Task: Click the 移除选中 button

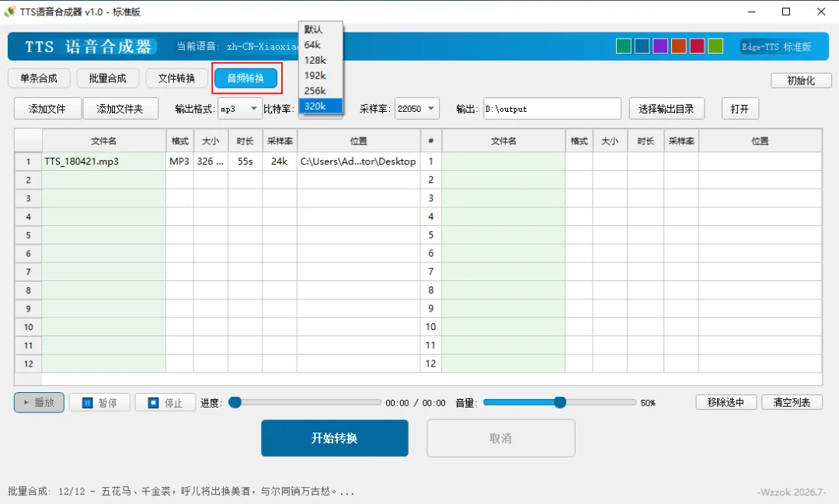Action: click(x=726, y=402)
